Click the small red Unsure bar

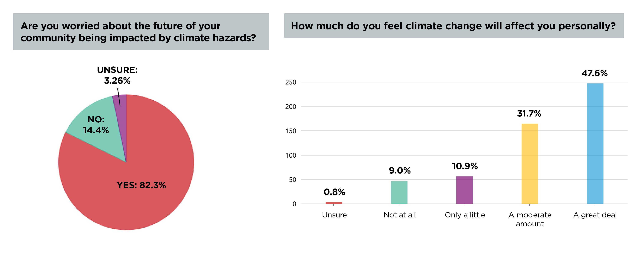point(334,203)
